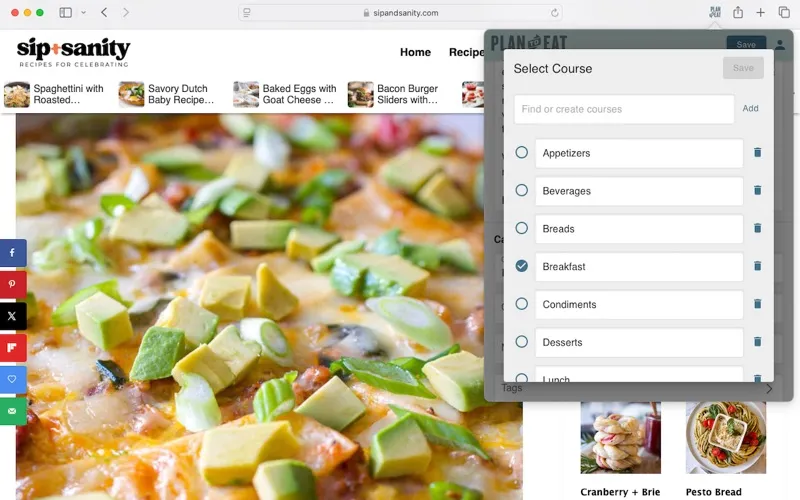Image resolution: width=800 pixels, height=500 pixels.
Task: Deselect the checked Breakfast option
Action: point(521,266)
